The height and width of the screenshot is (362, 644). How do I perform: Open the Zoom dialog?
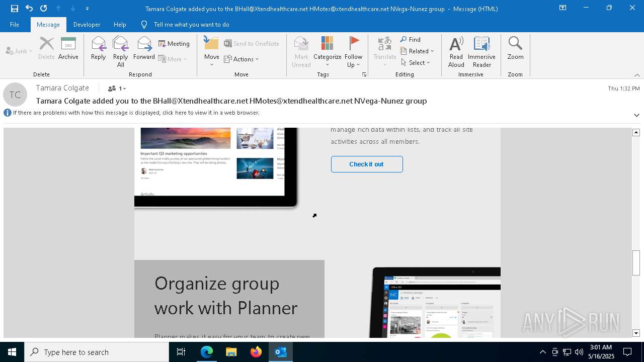click(x=516, y=49)
